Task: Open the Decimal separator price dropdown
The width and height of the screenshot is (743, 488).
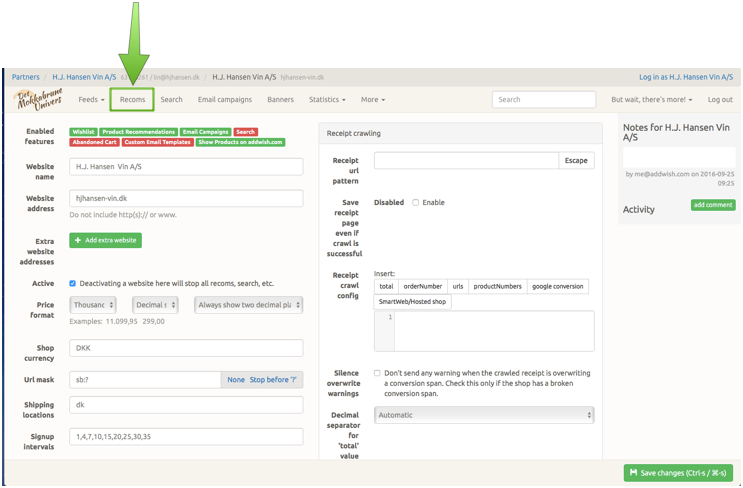Action: pyautogui.click(x=155, y=305)
